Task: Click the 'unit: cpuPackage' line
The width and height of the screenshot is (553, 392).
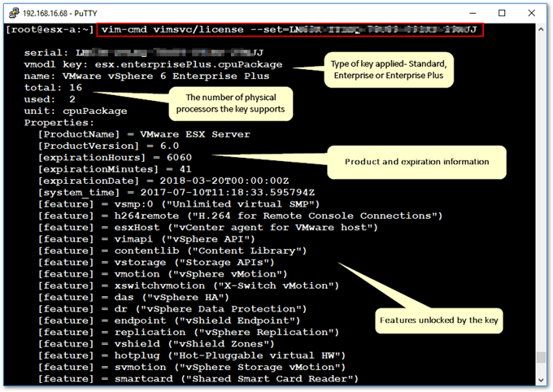Action: pyautogui.click(x=76, y=111)
